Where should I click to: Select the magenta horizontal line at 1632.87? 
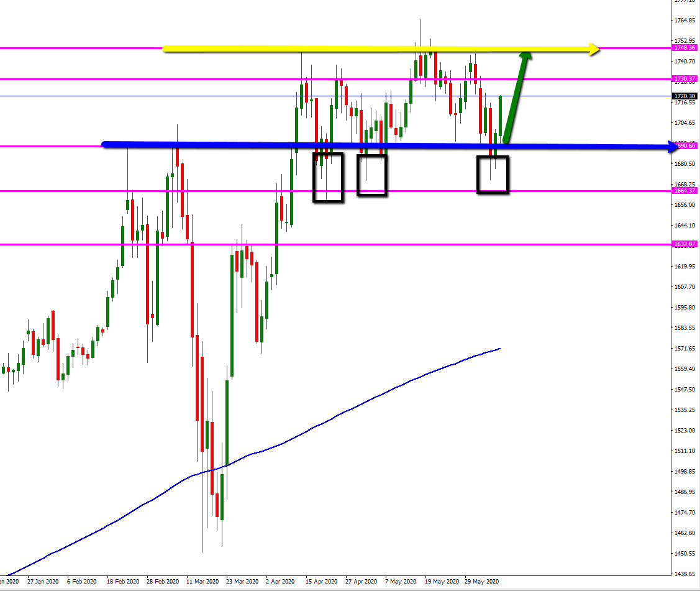pos(335,244)
